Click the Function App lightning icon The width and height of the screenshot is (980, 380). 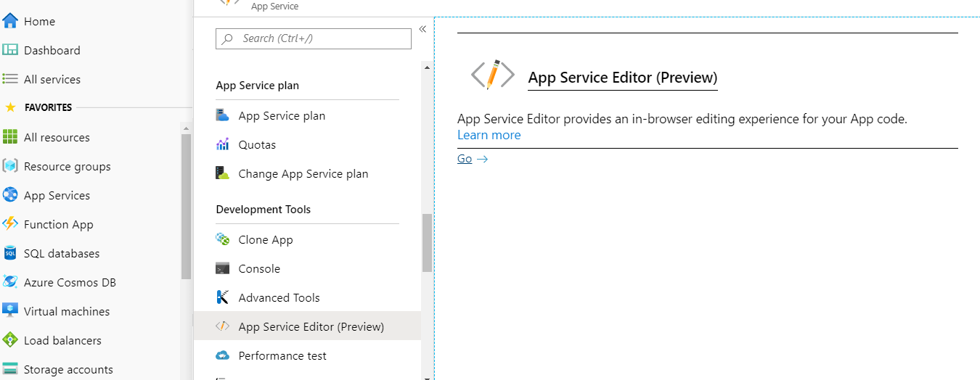coord(10,224)
